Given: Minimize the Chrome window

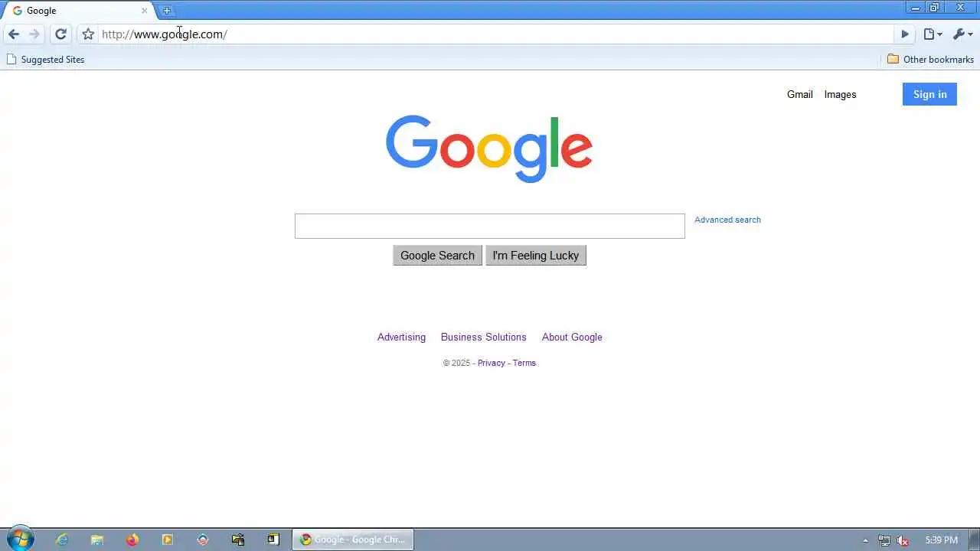Looking at the screenshot, I should tap(915, 8).
